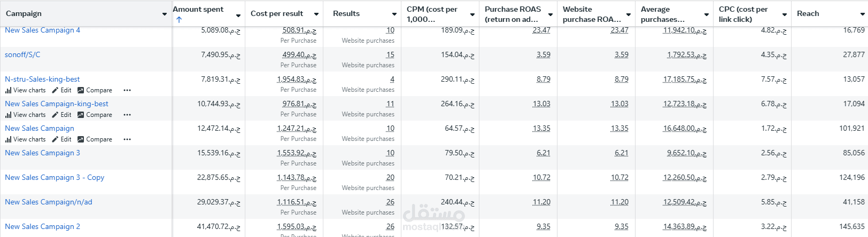The height and width of the screenshot is (237, 868).
Task: Click the CPM value 264.16
Action: pyautogui.click(x=458, y=104)
